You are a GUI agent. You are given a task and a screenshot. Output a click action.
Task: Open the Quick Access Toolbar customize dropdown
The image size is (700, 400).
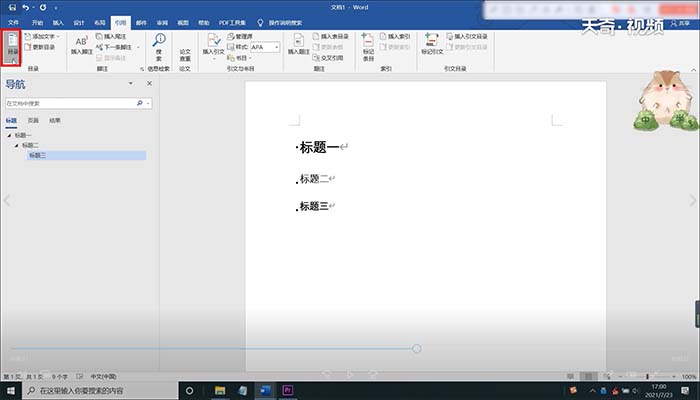click(56, 8)
